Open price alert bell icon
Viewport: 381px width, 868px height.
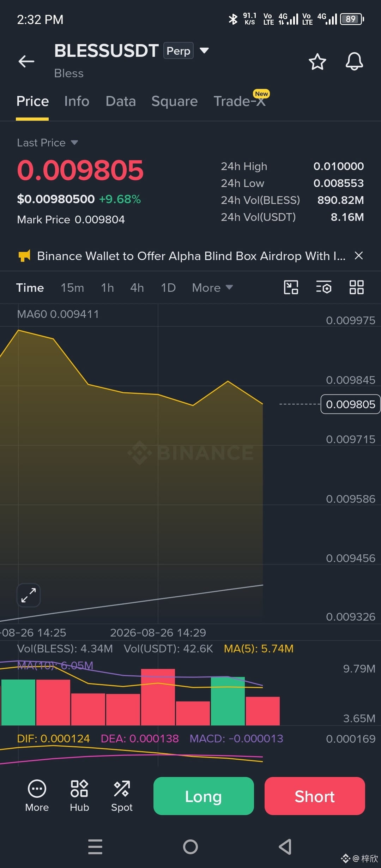coord(354,62)
